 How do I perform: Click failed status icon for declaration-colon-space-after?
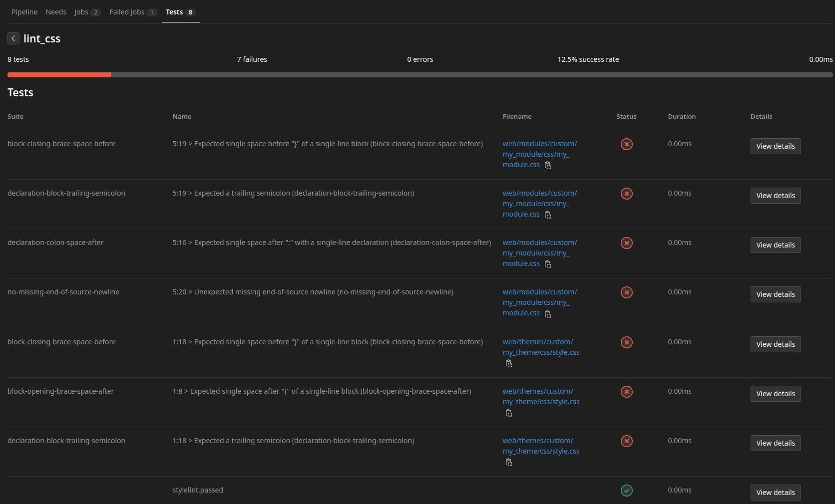tap(626, 243)
